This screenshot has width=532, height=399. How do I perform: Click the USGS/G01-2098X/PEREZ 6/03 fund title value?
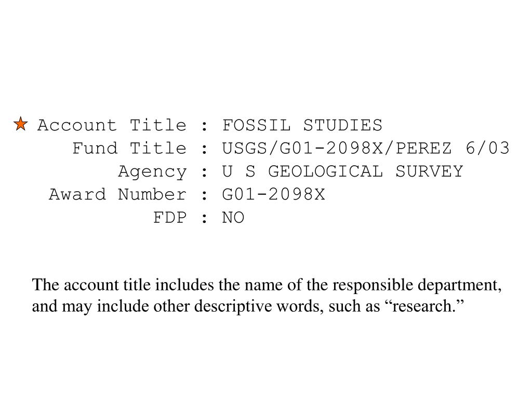pyautogui.click(x=366, y=149)
